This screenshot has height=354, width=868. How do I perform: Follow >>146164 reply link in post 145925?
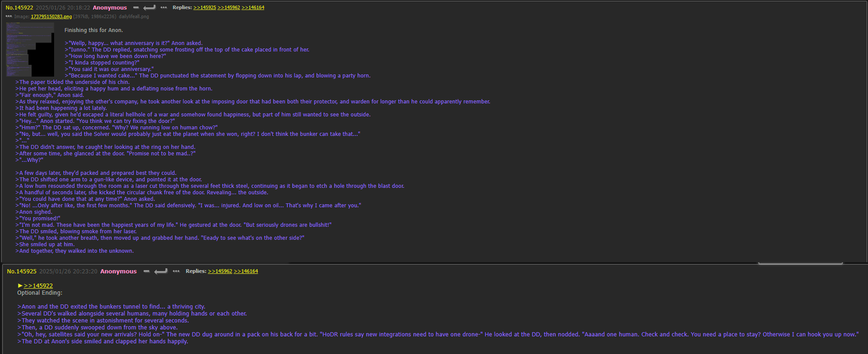[x=246, y=271]
